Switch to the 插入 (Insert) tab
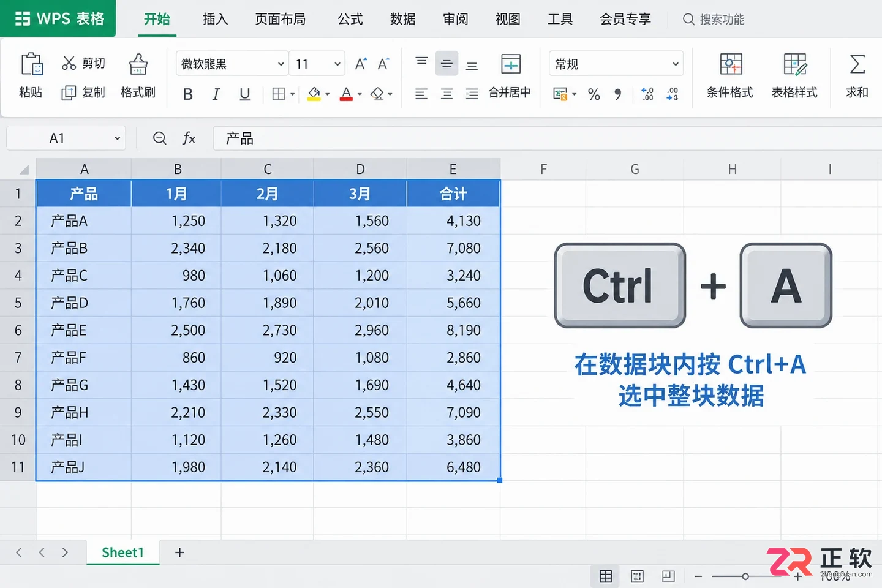The height and width of the screenshot is (588, 882). tap(215, 19)
